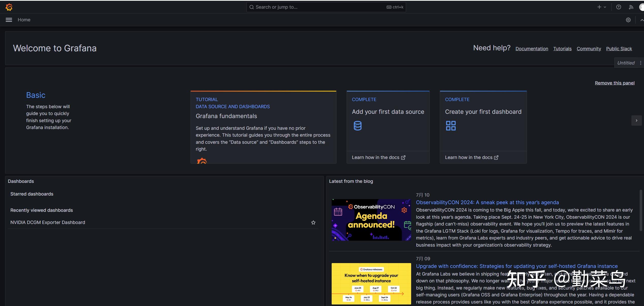Click the dashboard grid icon
This screenshot has height=306, width=644.
(451, 126)
